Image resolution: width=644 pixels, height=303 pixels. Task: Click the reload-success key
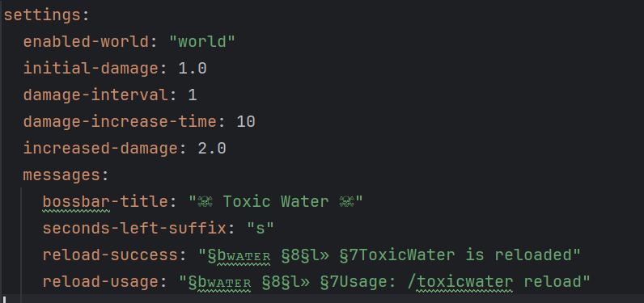110,255
